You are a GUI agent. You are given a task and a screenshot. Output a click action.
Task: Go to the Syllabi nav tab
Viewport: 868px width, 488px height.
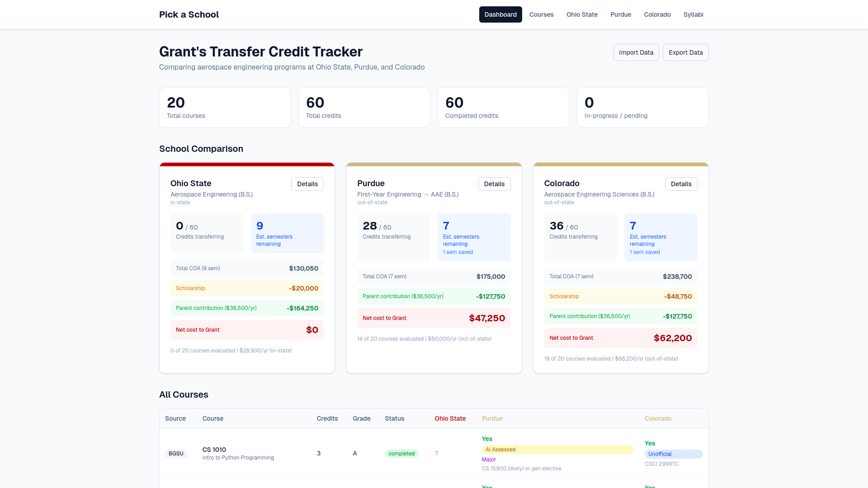tap(693, 14)
